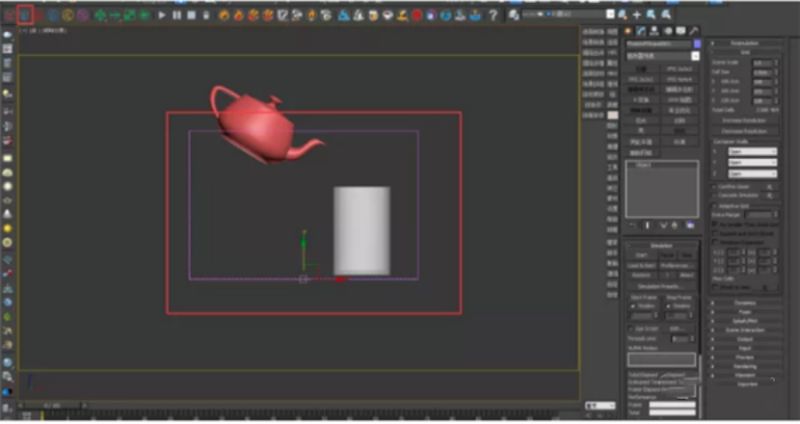Click the Stop button in the Phoenix toolbar
This screenshot has height=424, width=800.
click(x=191, y=15)
